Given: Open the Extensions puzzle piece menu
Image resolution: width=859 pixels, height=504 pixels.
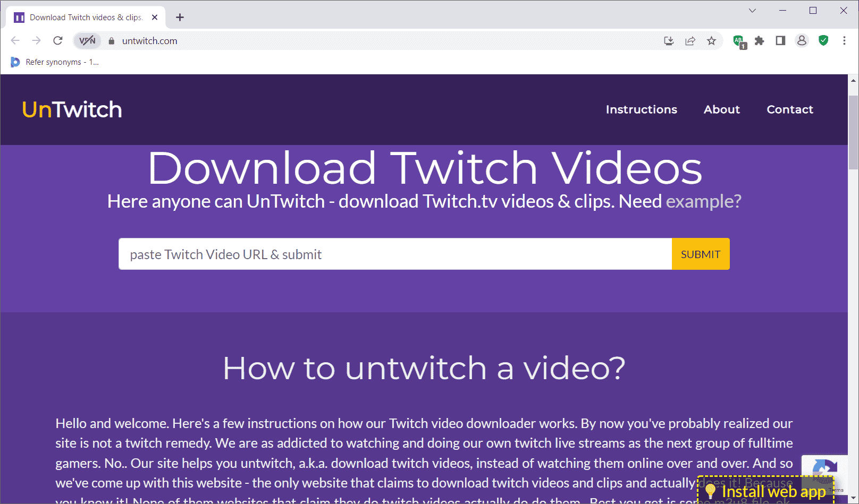Looking at the screenshot, I should 759,41.
